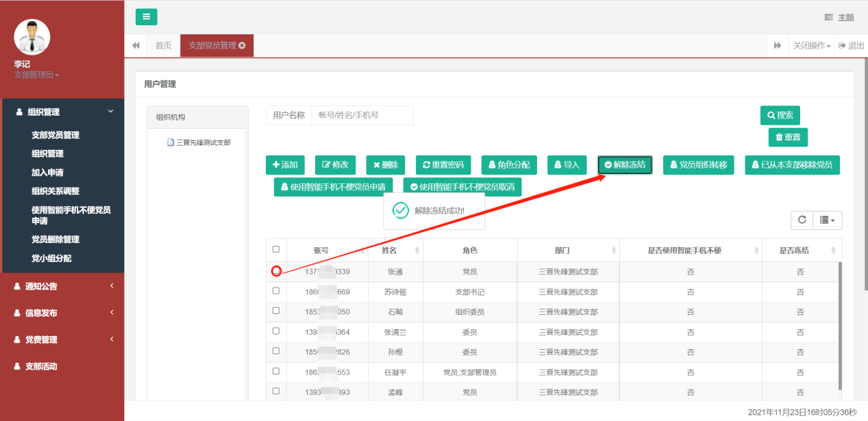Click the 搜索 search button
This screenshot has height=421, width=868.
point(780,116)
